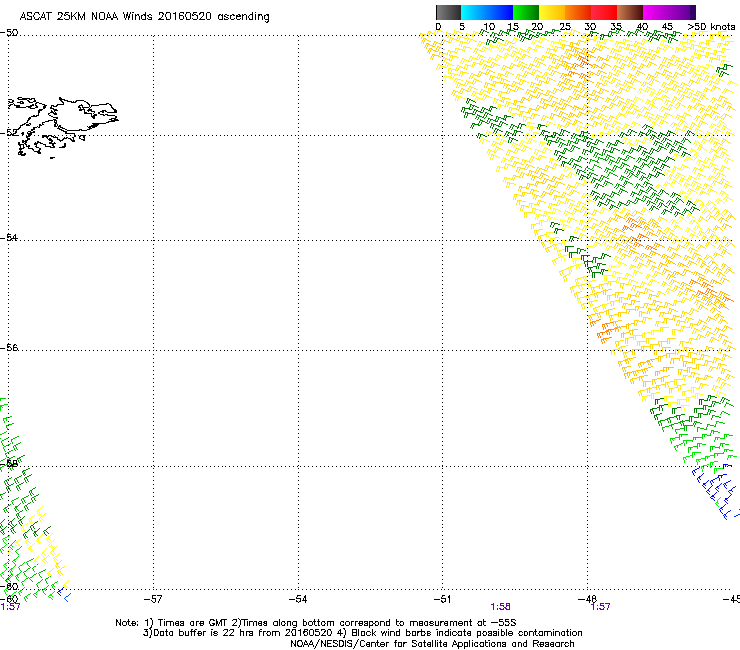Click the purple 1:58 time stamp
740x650 pixels.
click(500, 607)
